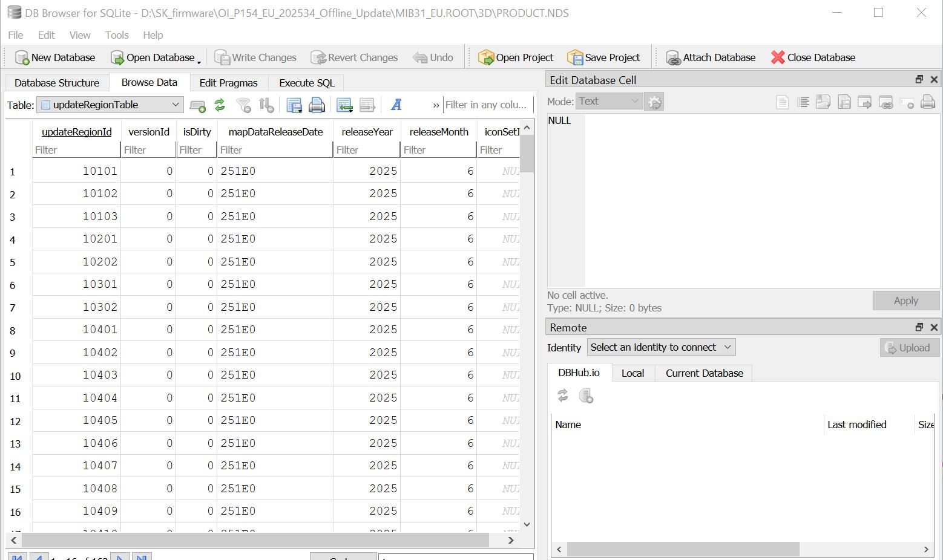
Task: Select the Current Database remote tab
Action: 704,373
